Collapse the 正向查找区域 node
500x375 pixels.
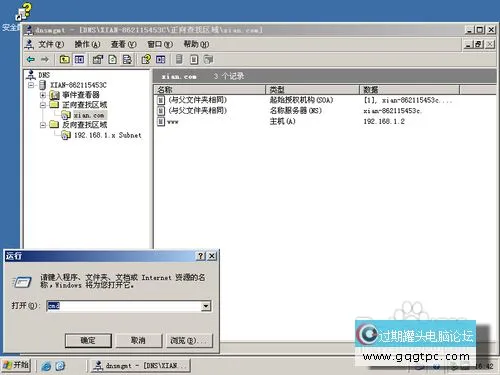click(x=43, y=105)
